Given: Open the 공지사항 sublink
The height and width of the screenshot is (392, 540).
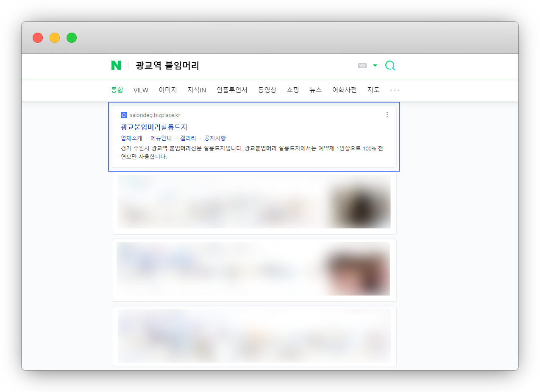Looking at the screenshot, I should point(215,138).
